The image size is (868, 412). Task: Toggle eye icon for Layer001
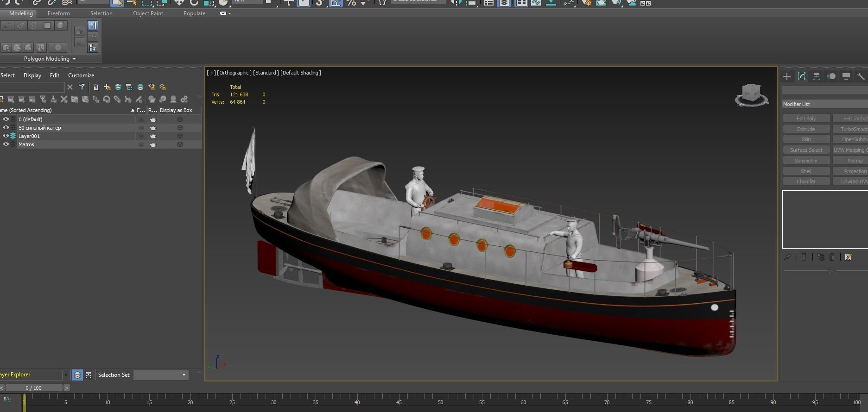pyautogui.click(x=6, y=136)
